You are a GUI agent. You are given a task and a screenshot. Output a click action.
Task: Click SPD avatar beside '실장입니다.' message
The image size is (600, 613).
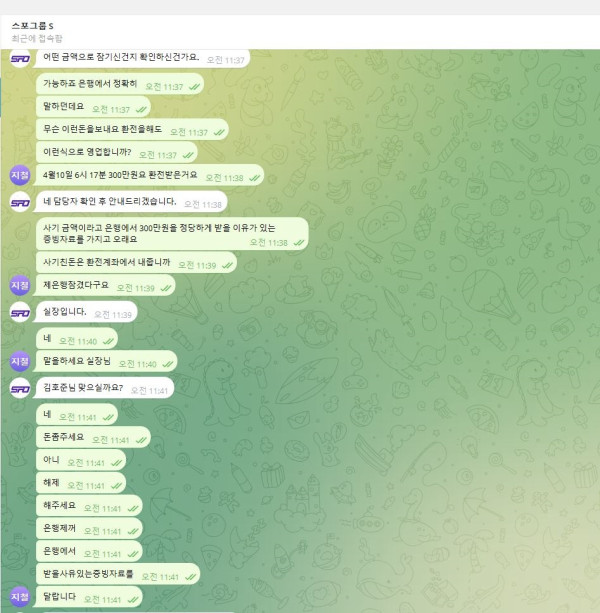click(20, 312)
